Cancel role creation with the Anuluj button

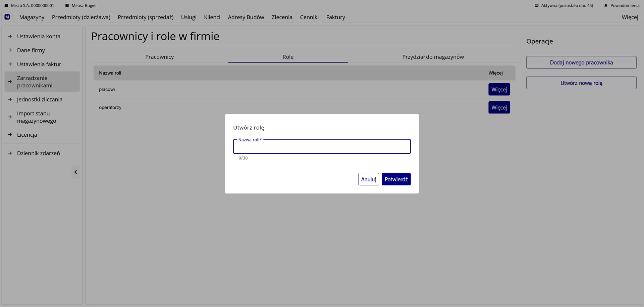pos(368,179)
